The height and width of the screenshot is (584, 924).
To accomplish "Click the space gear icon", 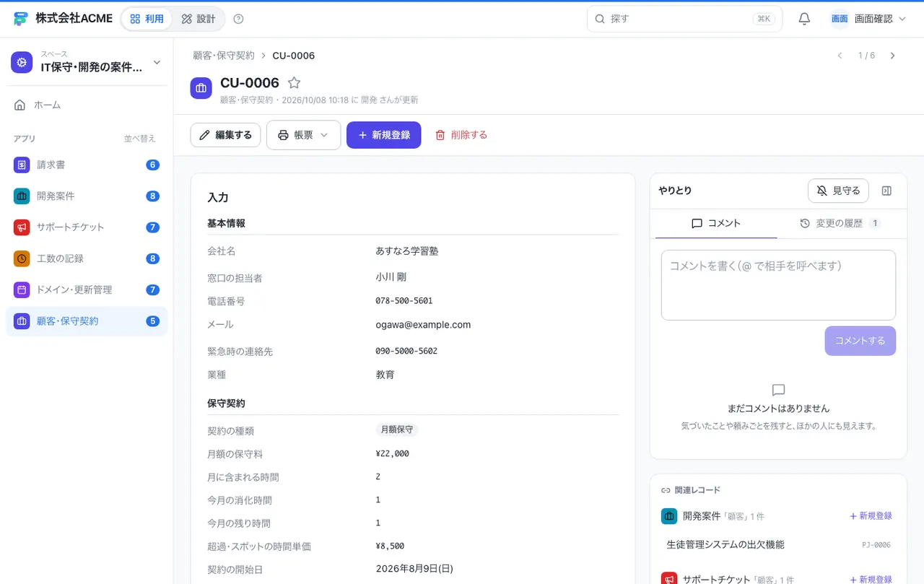I will coord(22,63).
